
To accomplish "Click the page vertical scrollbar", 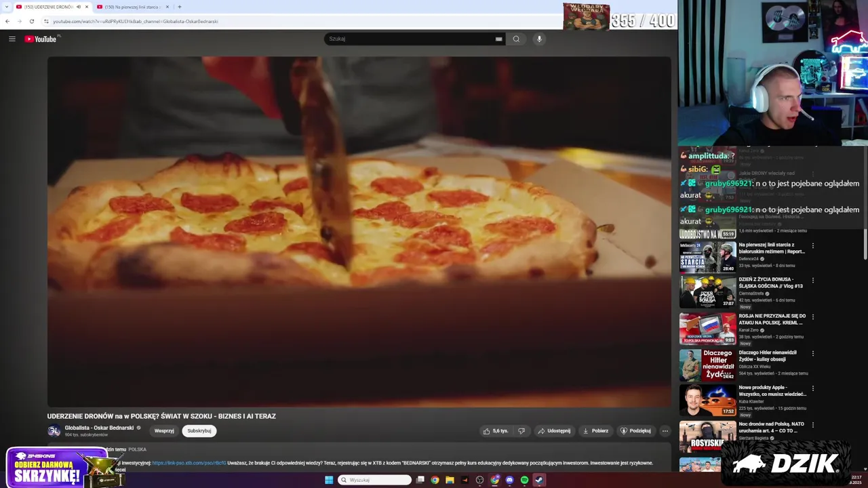I will pyautogui.click(x=865, y=244).
